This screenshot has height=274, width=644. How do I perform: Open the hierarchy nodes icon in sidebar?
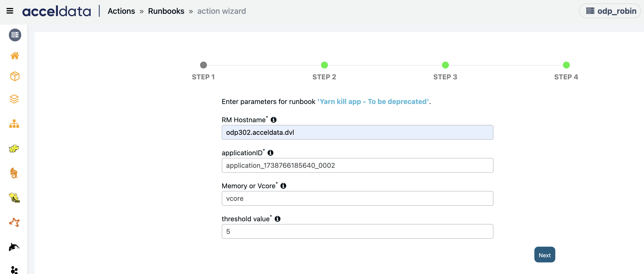[14, 124]
